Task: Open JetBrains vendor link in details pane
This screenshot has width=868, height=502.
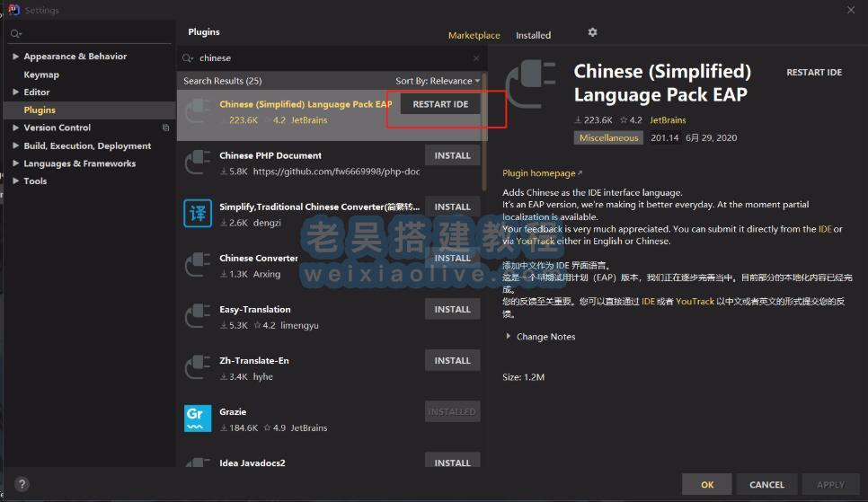Action: pos(668,120)
